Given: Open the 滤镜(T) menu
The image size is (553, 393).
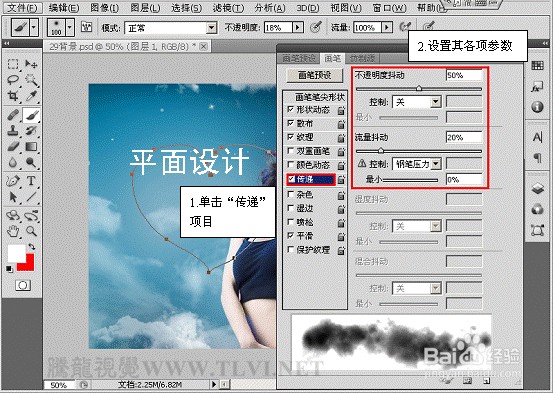Looking at the screenshot, I should click(x=229, y=7).
